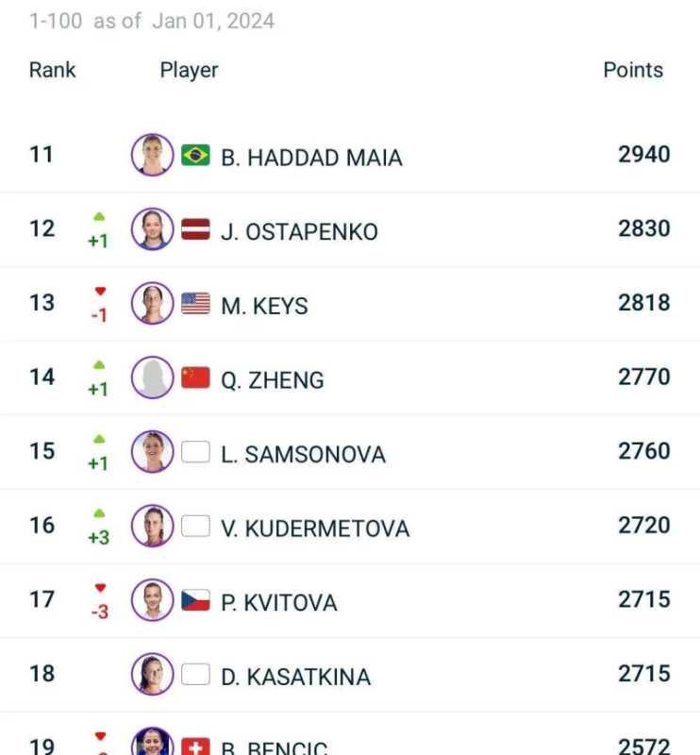Click the red down arrow for rank 13
The height and width of the screenshot is (755, 700).
100,292
